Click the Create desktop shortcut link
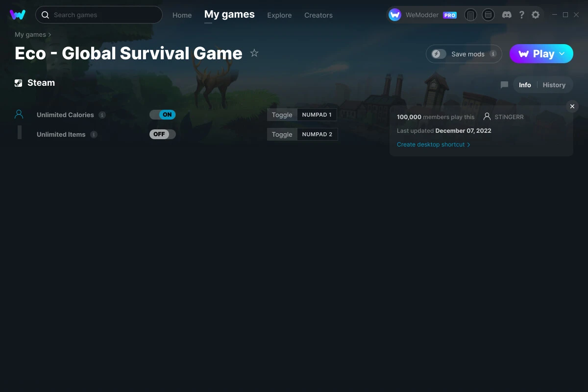 click(x=431, y=145)
